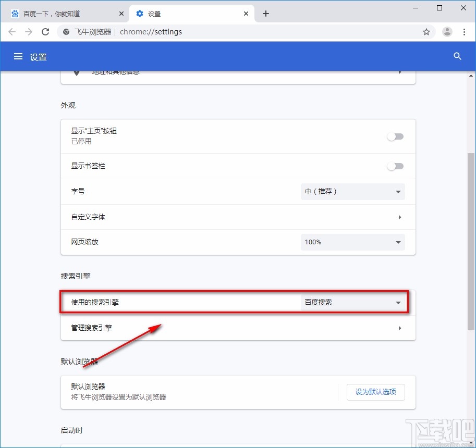Image resolution: width=476 pixels, height=448 pixels.
Task: Change search engine via 百度搜索 dropdown
Action: (352, 302)
